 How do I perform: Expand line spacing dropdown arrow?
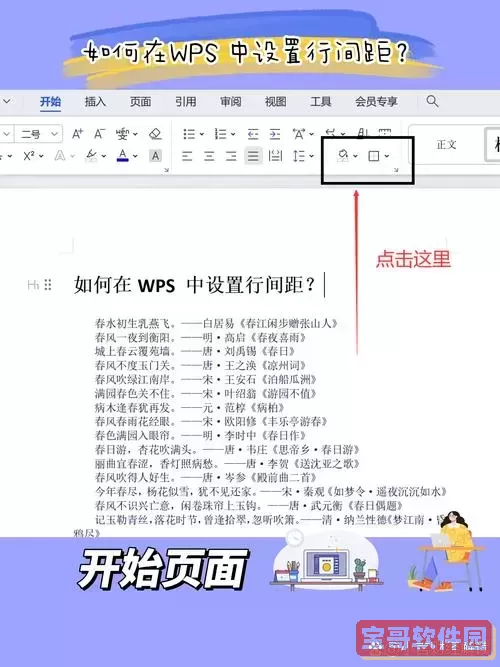(x=311, y=156)
